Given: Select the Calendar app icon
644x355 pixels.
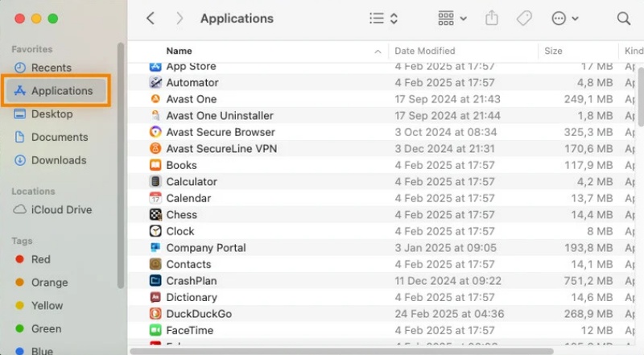Looking at the screenshot, I should [x=155, y=198].
